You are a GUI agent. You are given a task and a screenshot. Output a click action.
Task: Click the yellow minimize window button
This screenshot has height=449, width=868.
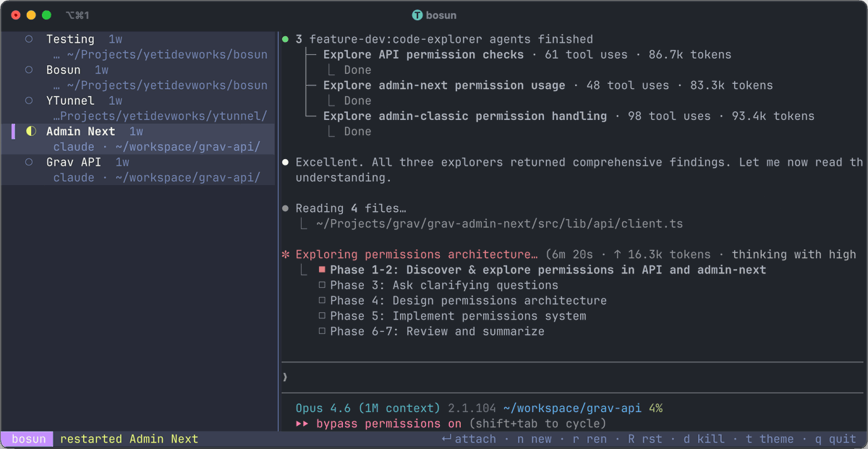click(31, 15)
